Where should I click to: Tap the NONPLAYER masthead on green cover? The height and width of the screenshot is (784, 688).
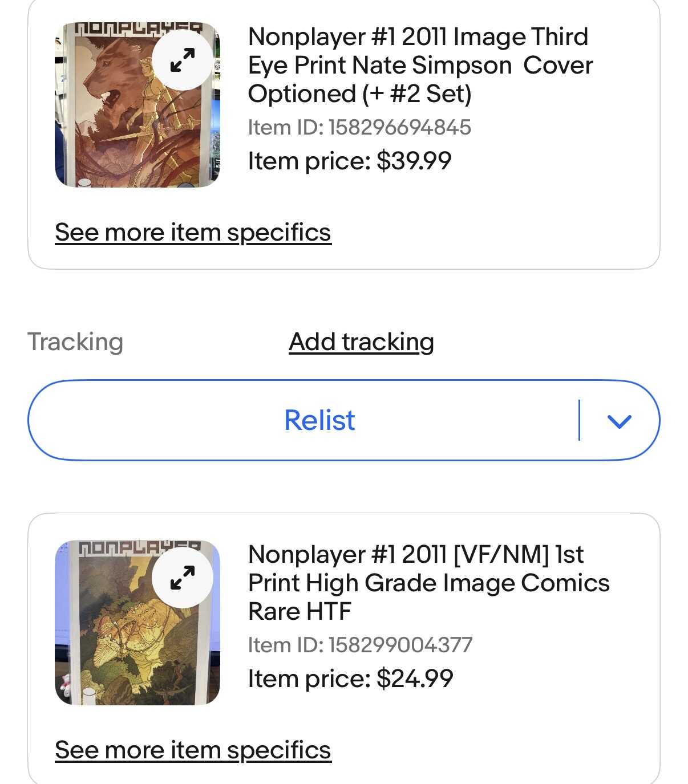(x=140, y=547)
